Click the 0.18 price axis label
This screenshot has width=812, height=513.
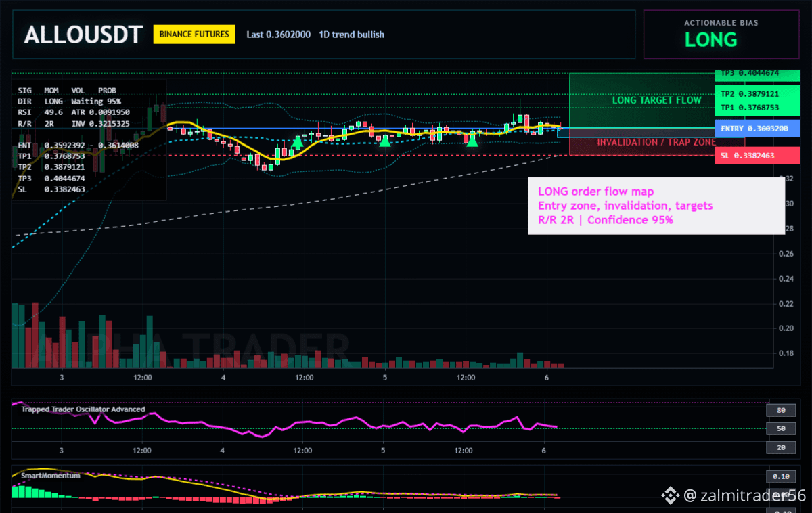pyautogui.click(x=786, y=353)
